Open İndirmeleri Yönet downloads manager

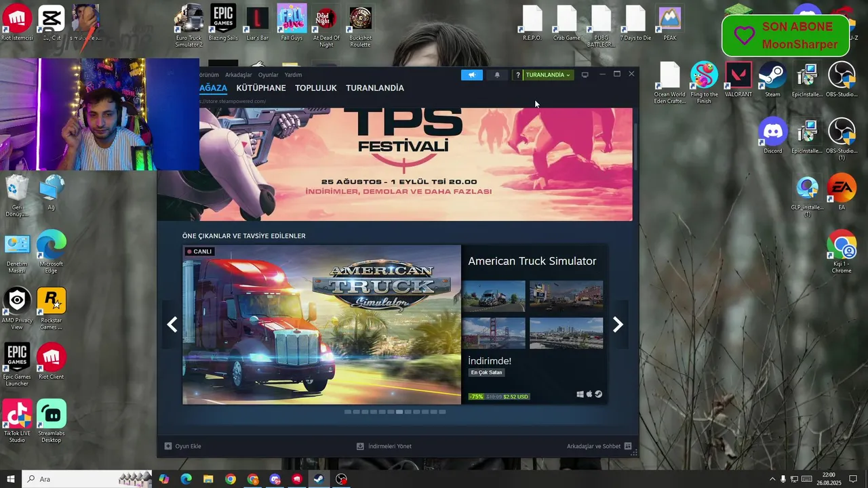(x=384, y=446)
